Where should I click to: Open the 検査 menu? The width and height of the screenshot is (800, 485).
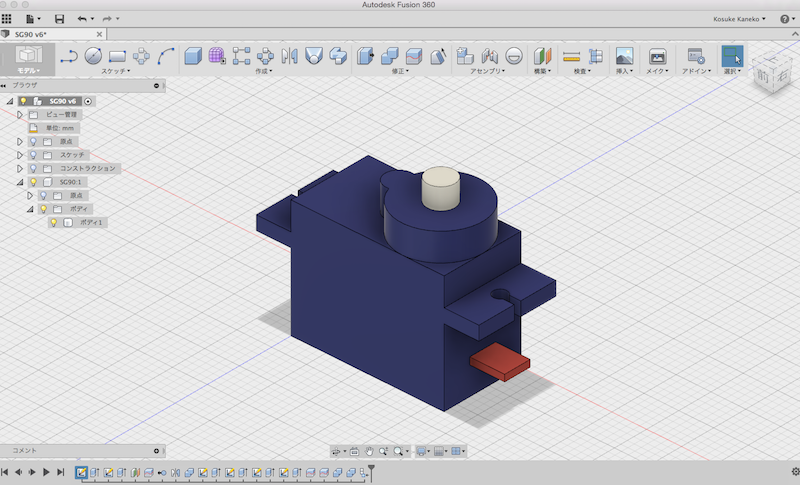pos(582,71)
